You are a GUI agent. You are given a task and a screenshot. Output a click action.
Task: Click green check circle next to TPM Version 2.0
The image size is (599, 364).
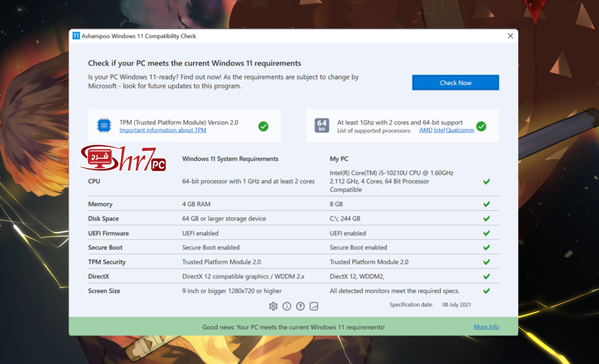coord(263,126)
